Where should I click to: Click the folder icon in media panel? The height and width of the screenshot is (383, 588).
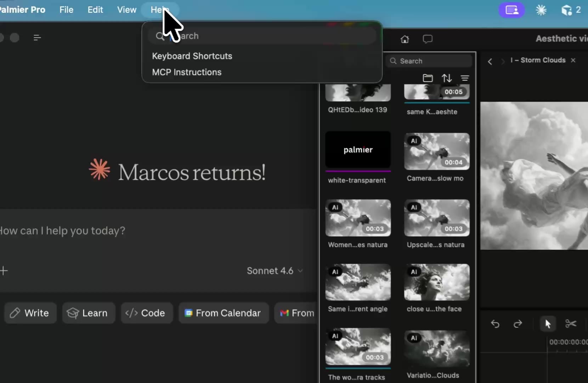tap(428, 78)
